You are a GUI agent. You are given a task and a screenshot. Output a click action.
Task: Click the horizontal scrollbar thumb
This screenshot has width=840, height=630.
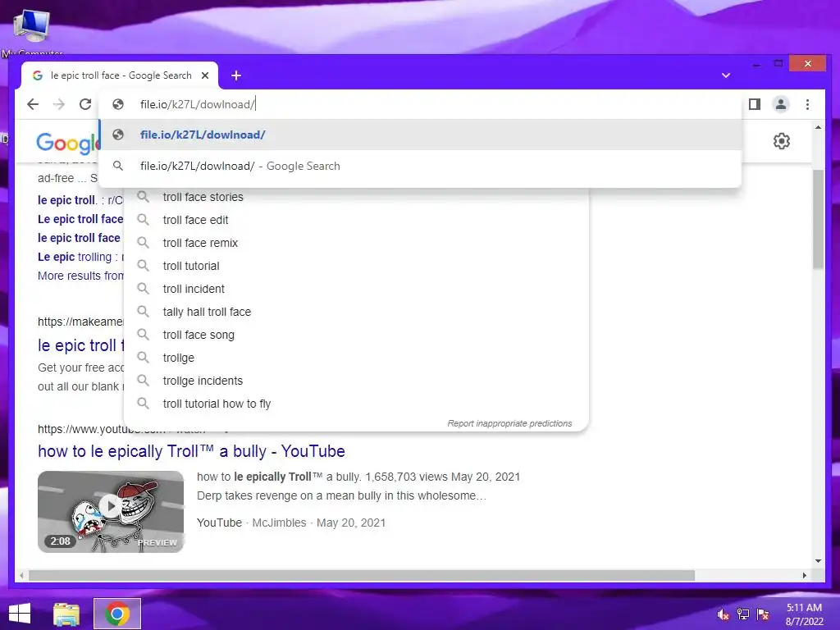[x=362, y=575]
